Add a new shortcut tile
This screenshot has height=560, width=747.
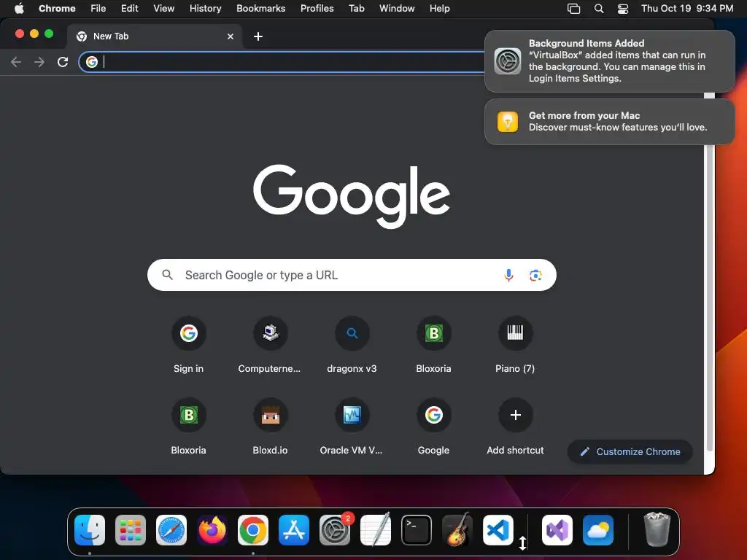click(515, 427)
